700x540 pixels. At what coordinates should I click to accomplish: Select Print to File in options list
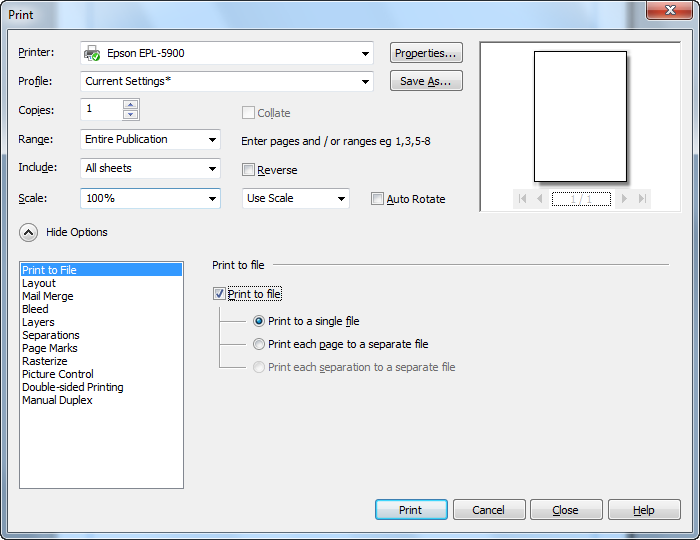(x=101, y=270)
